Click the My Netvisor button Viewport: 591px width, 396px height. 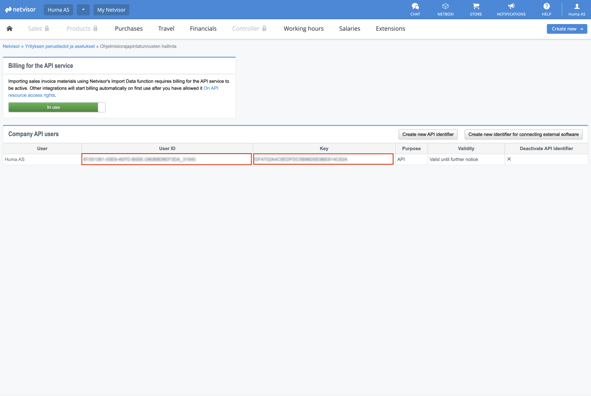(111, 10)
